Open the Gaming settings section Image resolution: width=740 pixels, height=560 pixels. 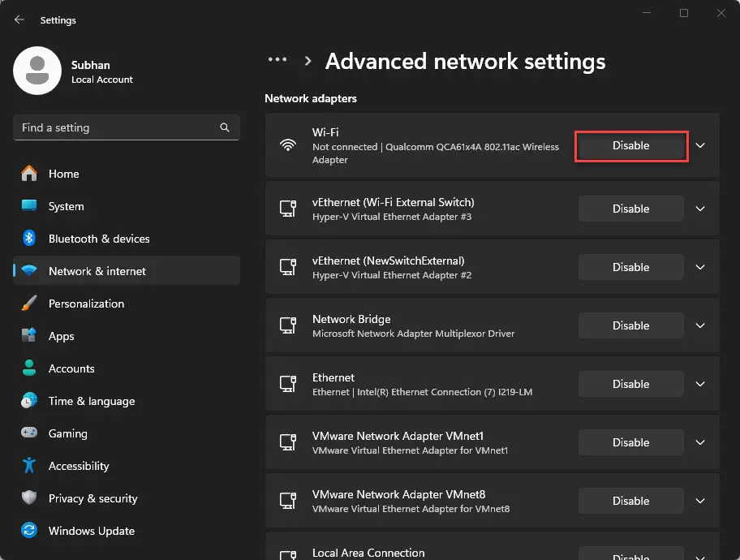tap(67, 433)
